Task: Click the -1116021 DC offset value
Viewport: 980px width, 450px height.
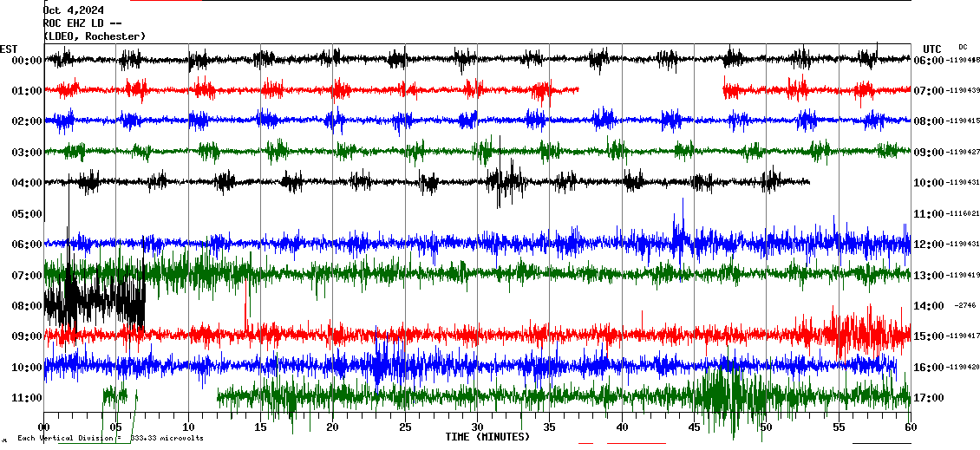Action: point(964,214)
